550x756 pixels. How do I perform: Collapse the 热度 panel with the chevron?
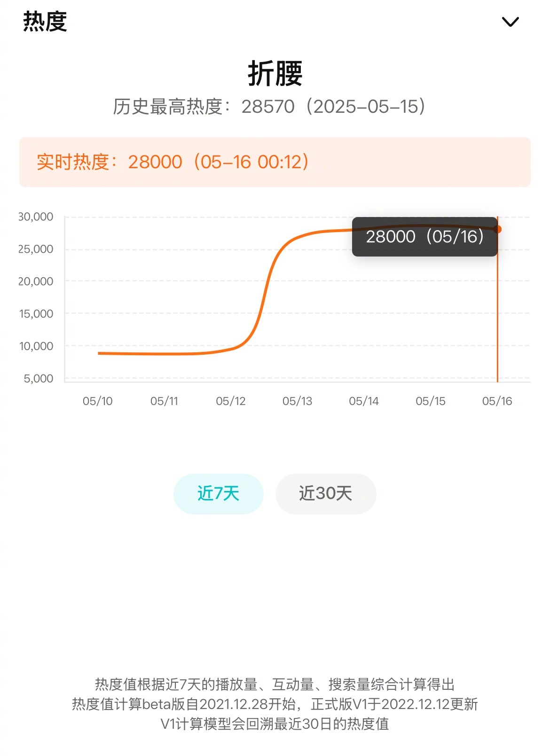click(x=510, y=22)
